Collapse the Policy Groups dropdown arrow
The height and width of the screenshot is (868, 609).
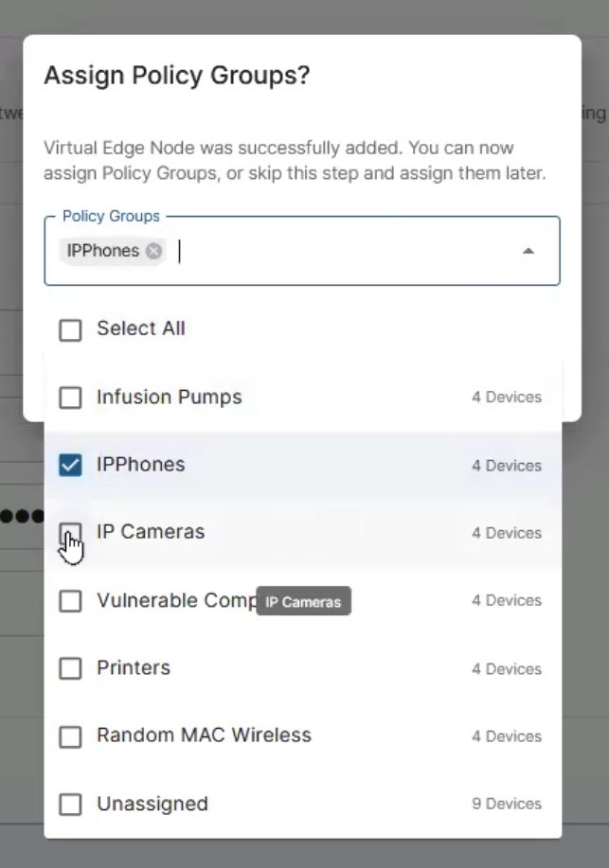[528, 251]
